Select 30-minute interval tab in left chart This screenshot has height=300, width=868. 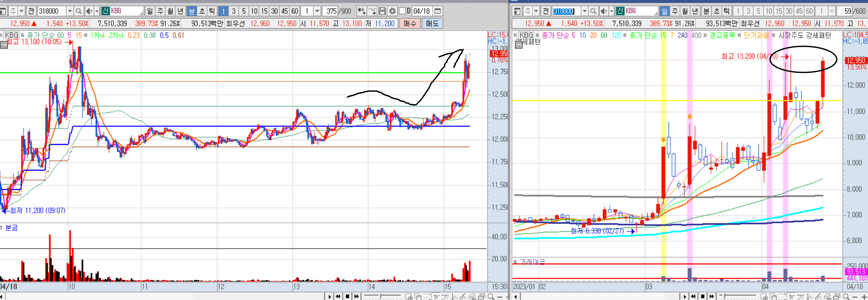click(x=274, y=11)
